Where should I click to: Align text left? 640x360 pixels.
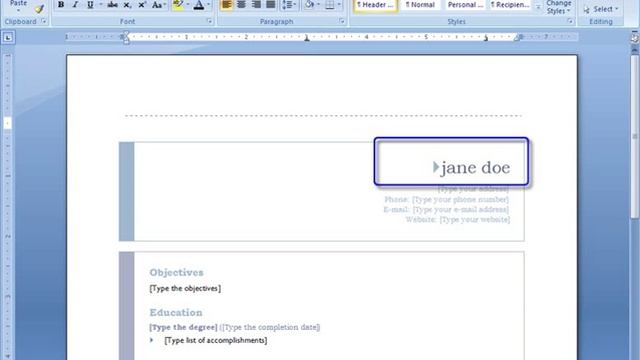tap(227, 4)
